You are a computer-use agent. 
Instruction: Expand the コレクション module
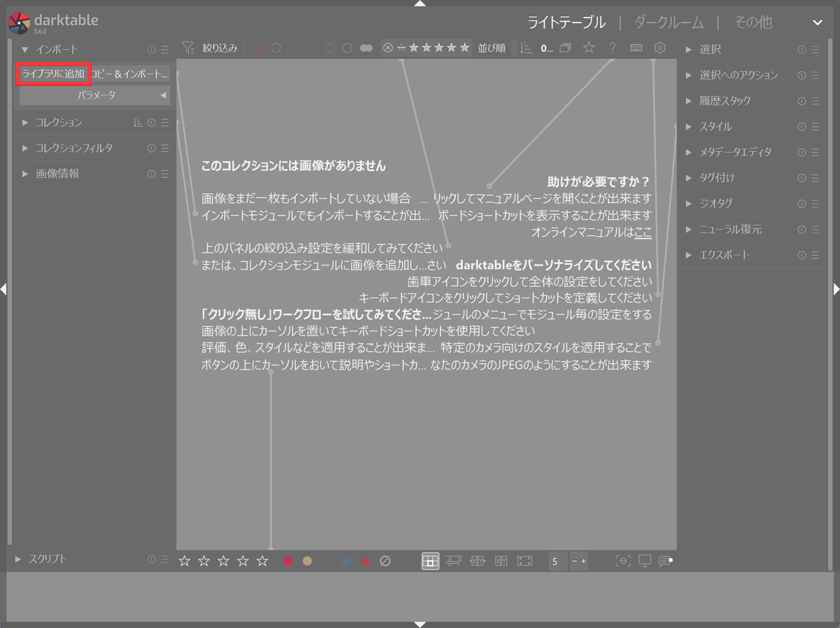point(25,123)
